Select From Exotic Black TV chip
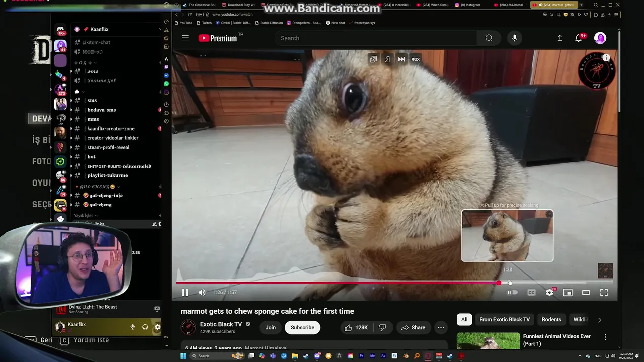The height and width of the screenshot is (362, 644). (505, 320)
